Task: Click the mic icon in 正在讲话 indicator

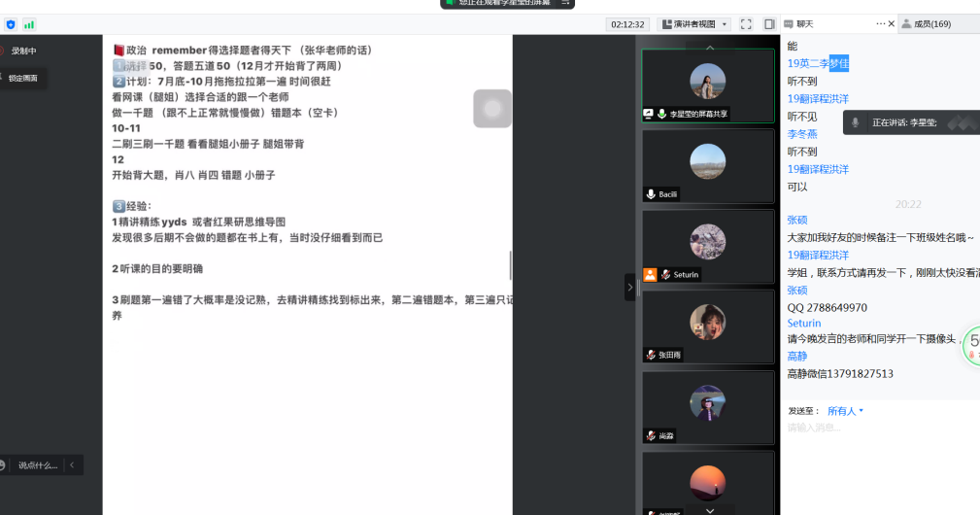Action: coord(855,122)
